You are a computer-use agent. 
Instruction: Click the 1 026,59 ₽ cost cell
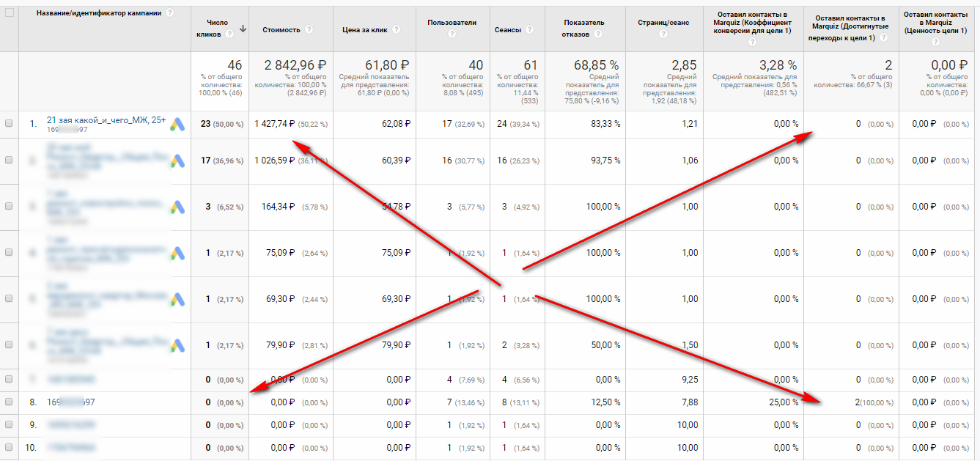click(275, 161)
